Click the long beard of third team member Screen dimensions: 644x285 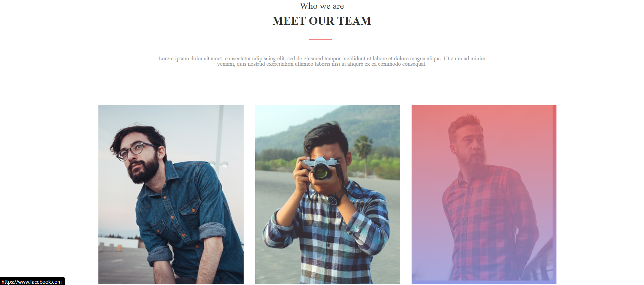(472, 163)
